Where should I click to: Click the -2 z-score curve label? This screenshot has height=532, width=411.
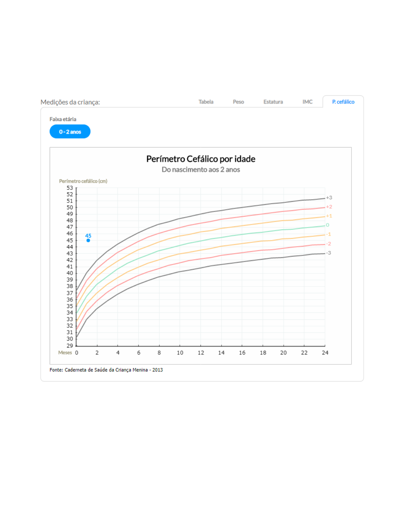(x=328, y=244)
